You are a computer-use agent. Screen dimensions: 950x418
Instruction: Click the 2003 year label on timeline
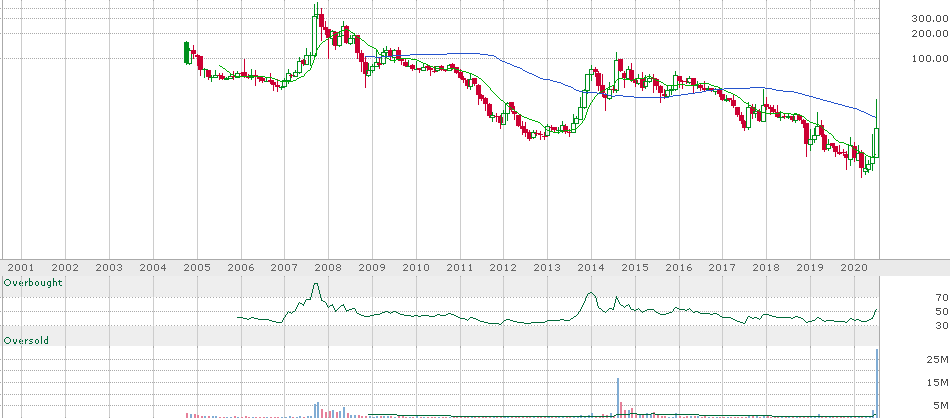109,267
